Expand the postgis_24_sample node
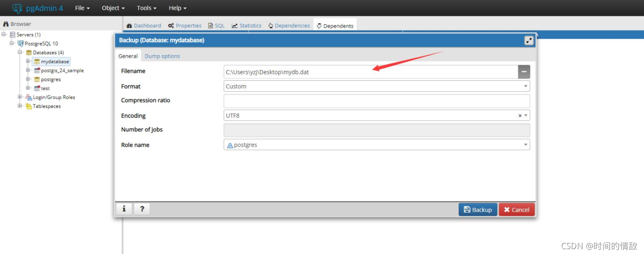The image size is (644, 254). (28, 70)
